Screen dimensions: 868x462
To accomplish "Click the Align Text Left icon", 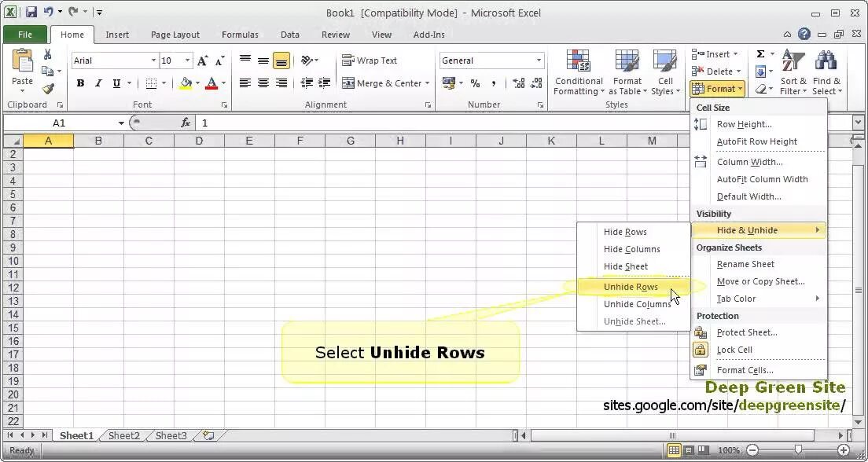I will click(245, 83).
